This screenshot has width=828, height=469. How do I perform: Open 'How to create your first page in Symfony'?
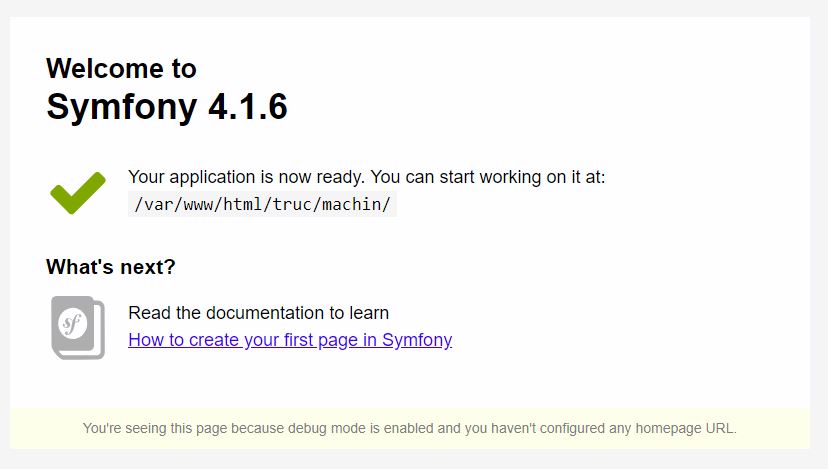(x=290, y=340)
